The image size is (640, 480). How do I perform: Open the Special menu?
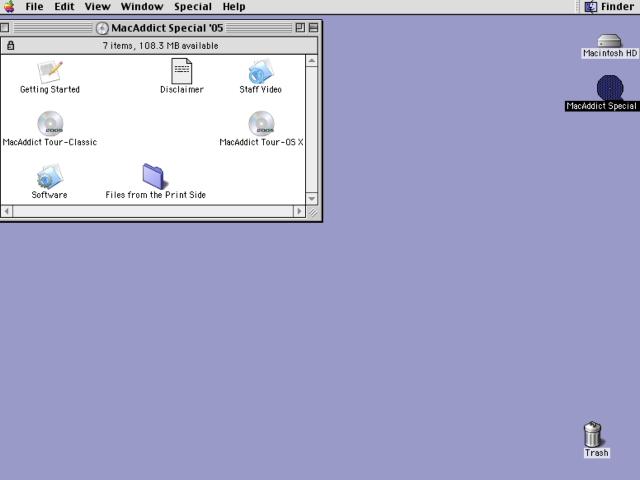point(193,7)
